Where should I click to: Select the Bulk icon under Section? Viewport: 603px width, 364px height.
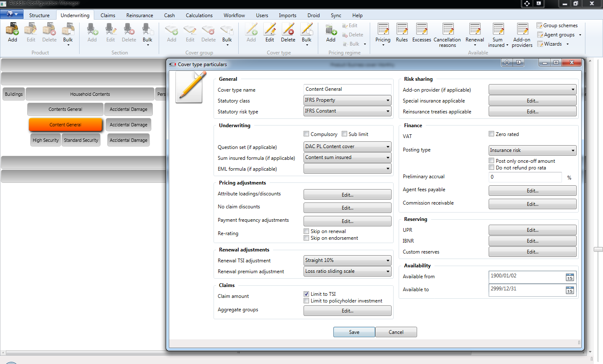[147, 31]
